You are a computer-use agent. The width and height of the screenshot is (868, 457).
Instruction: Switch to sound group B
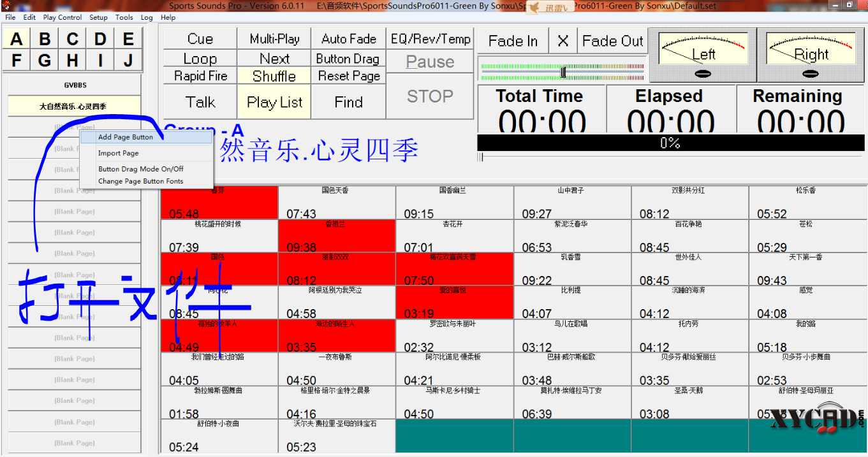[x=45, y=40]
